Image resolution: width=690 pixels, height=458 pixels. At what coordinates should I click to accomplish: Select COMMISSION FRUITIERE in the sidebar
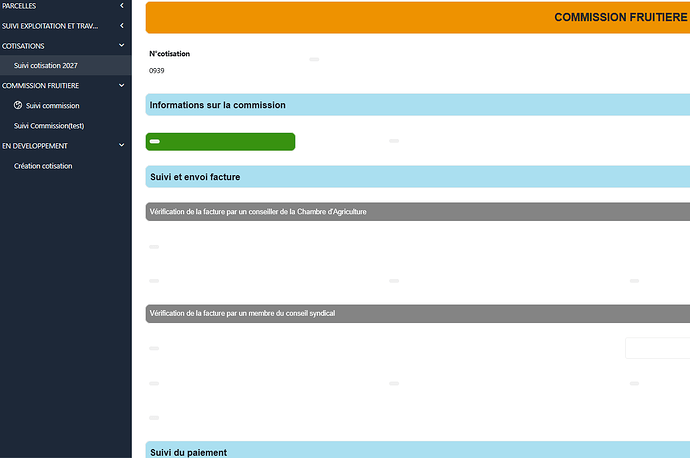pyautogui.click(x=40, y=85)
